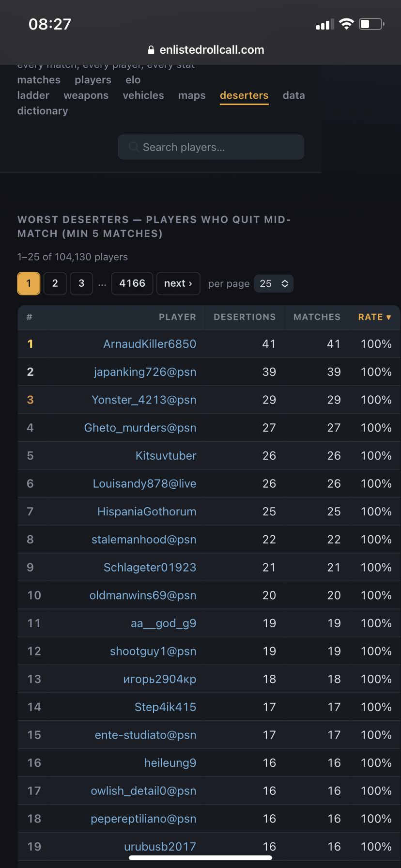Open the dictionary section
This screenshot has height=868, width=401.
(43, 111)
